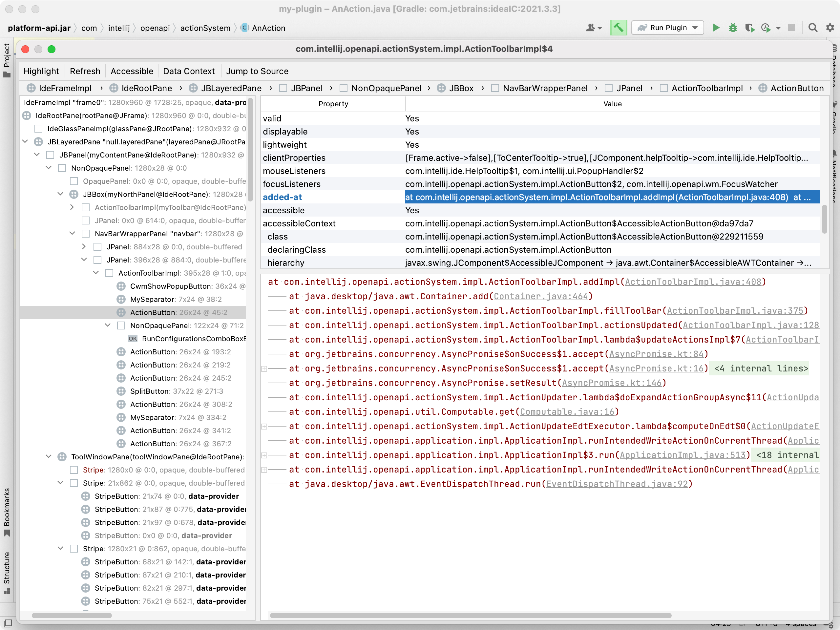Click the IdeRootPane tree node icon

coord(27,115)
